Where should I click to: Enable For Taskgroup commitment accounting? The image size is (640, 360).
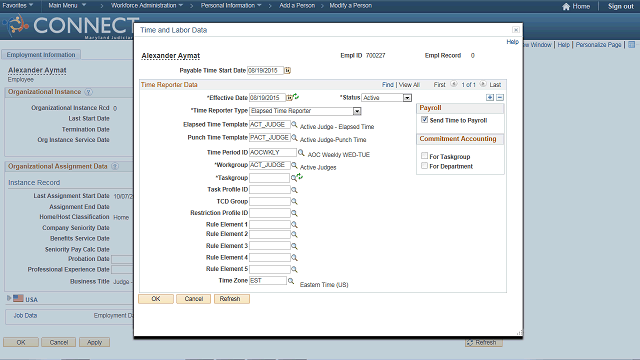point(424,156)
